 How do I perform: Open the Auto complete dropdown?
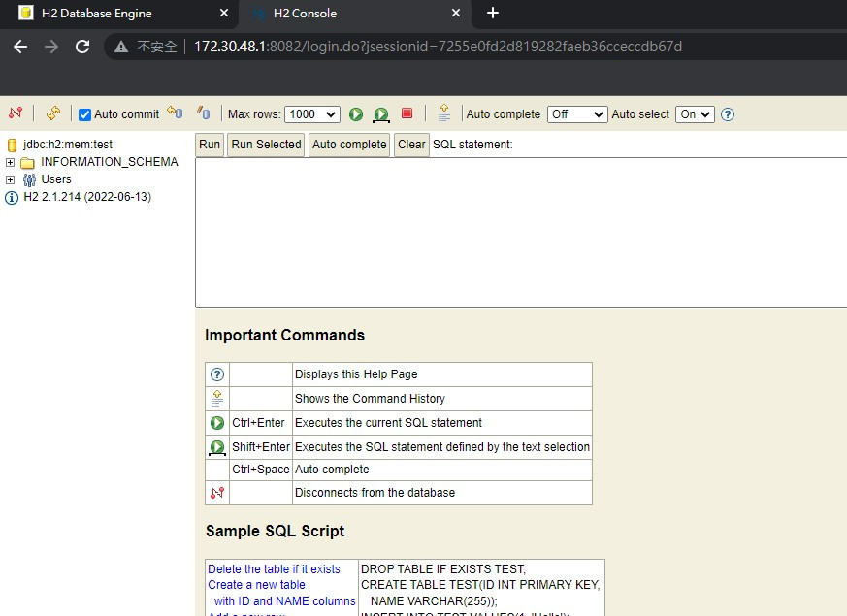click(577, 114)
